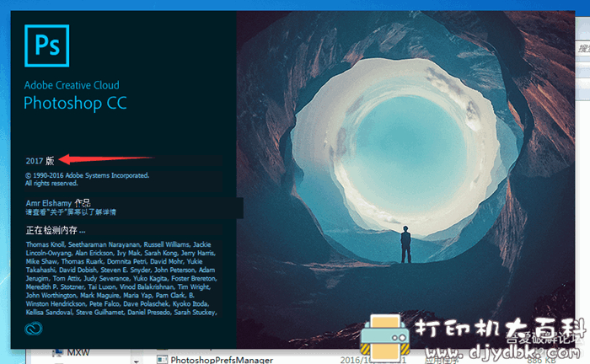
Task: Select the PhotoshopPrefsManager file name in Explorer
Action: [x=222, y=360]
